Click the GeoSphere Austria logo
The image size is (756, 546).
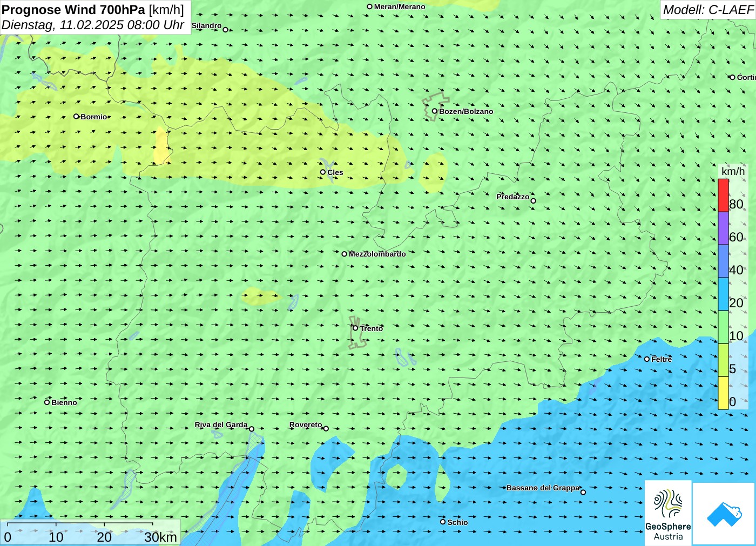pos(668,513)
